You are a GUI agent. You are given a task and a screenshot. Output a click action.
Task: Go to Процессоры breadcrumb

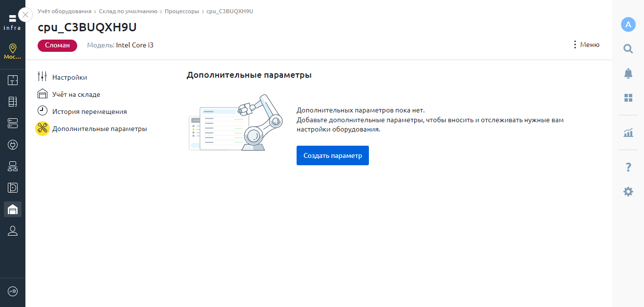click(182, 11)
